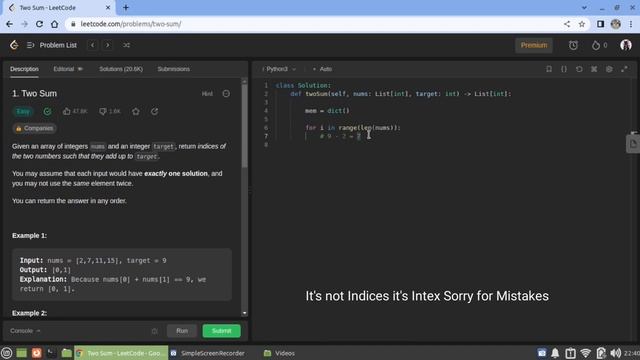The image size is (640, 360).
Task: Go back in browser
Action: [9, 24]
